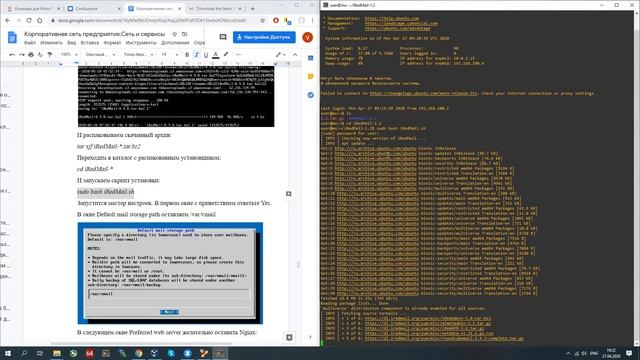640x360 pixels.
Task: Open the paragraph style dropdown
Action: pos(100,55)
